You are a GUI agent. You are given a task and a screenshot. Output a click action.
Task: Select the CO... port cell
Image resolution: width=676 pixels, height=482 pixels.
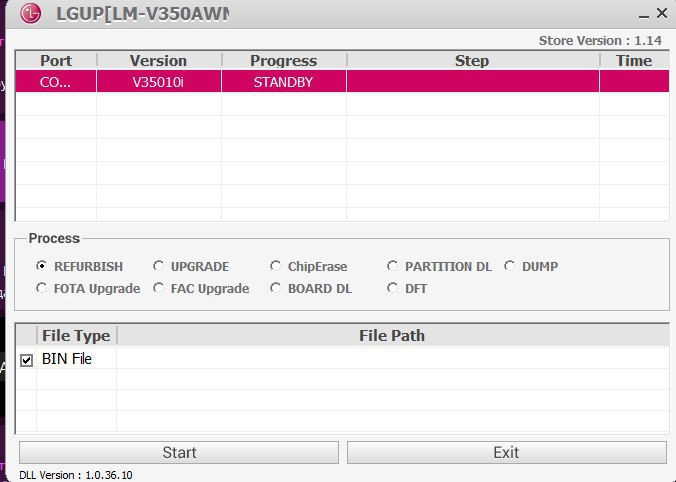[56, 81]
